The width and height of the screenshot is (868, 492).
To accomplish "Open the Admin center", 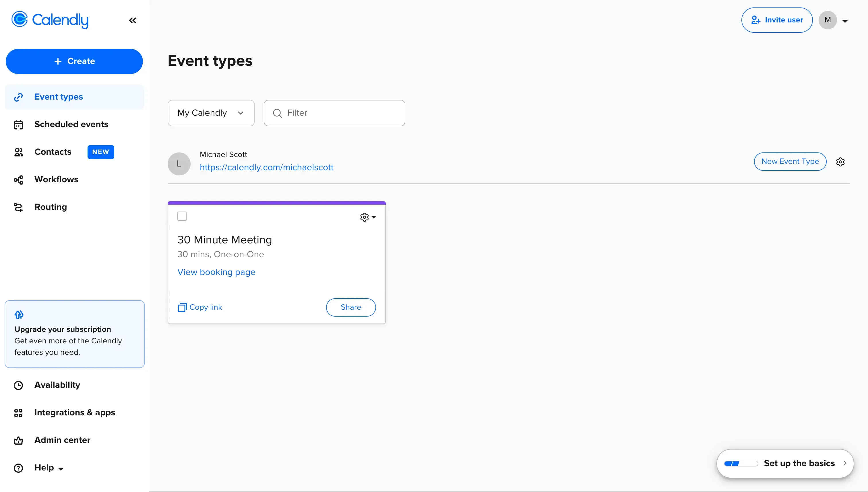I will pyautogui.click(x=62, y=440).
